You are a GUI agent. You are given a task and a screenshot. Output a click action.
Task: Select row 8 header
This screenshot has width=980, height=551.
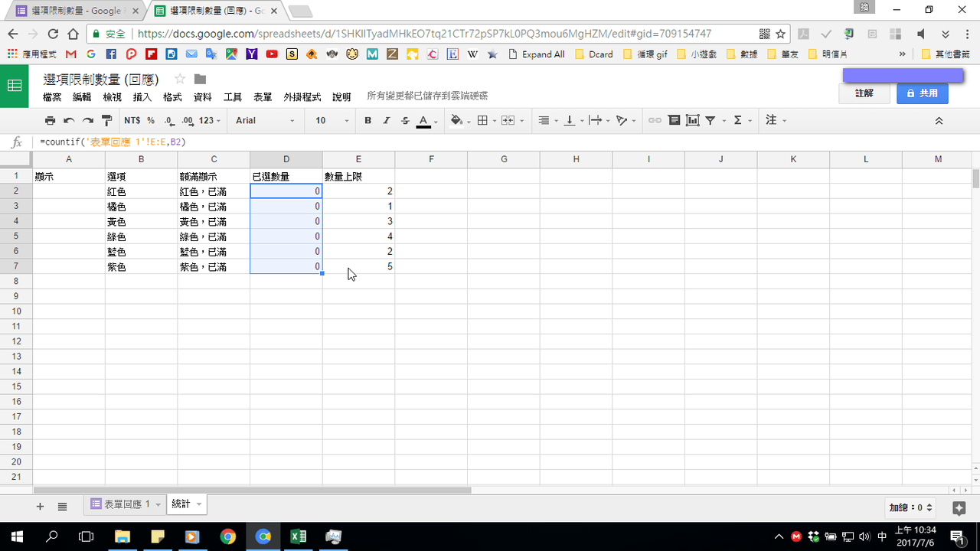tap(16, 282)
